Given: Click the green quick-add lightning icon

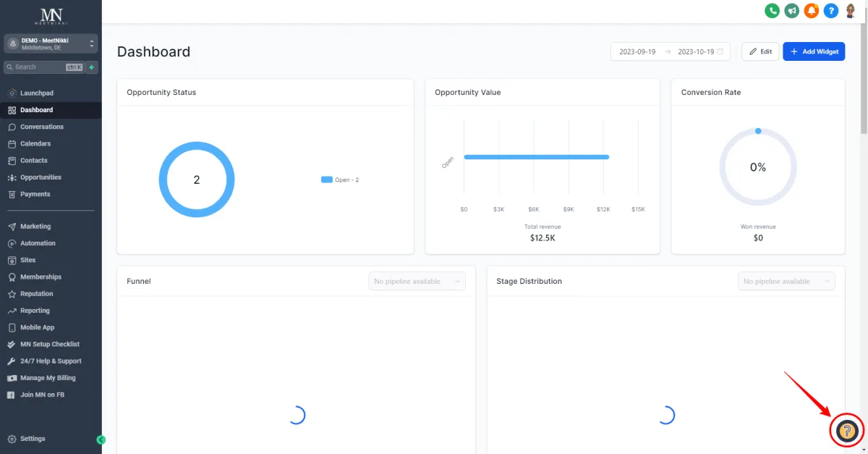Looking at the screenshot, I should pos(92,67).
